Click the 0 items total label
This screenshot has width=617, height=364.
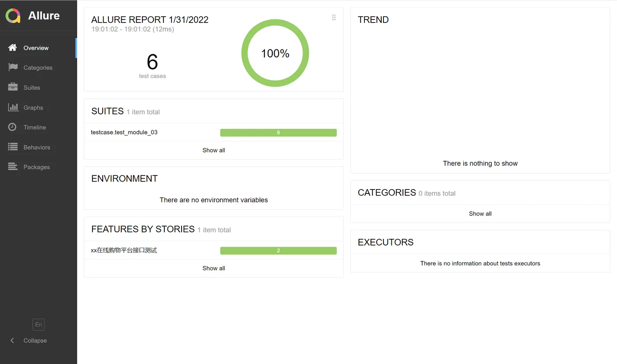click(437, 193)
